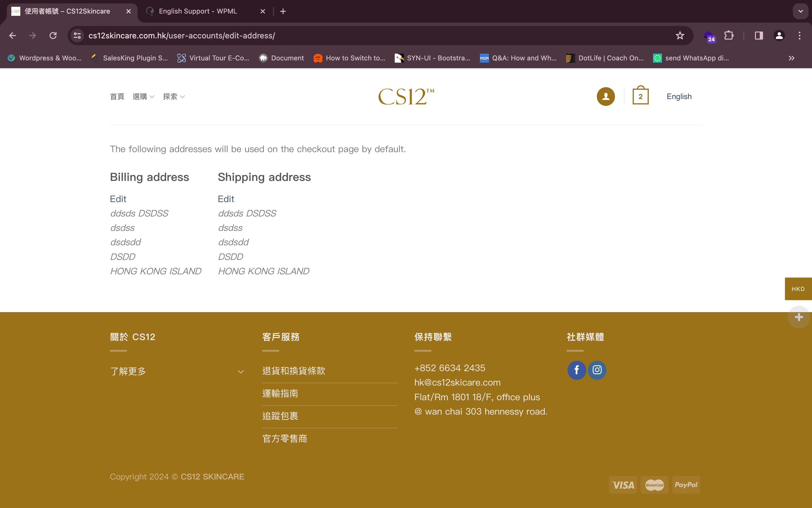The width and height of the screenshot is (812, 508).
Task: Edit the Billing address
Action: point(118,199)
